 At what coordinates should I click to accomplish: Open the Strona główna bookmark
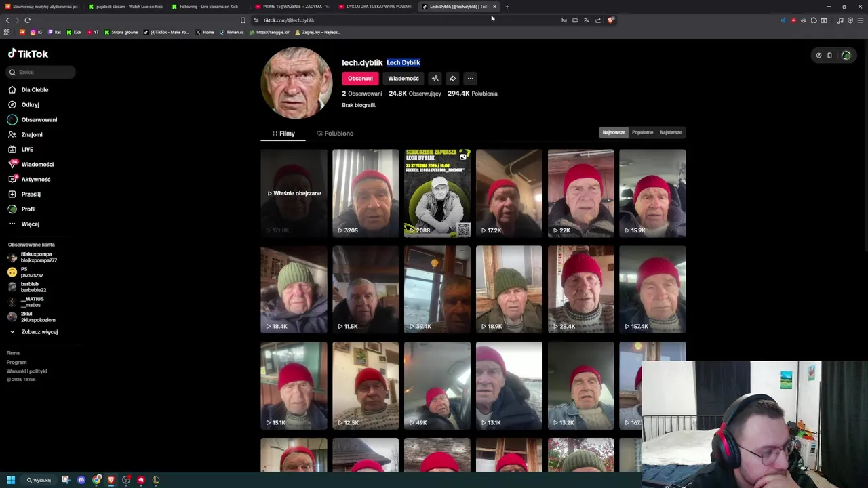(121, 32)
